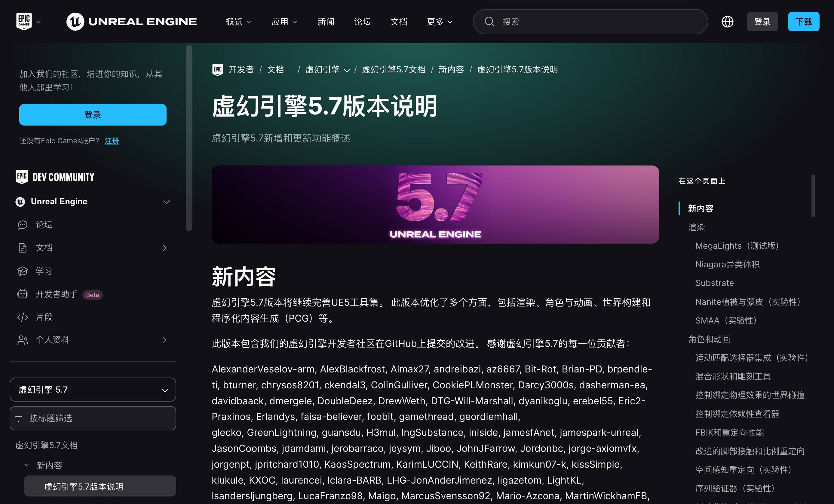Open the 更多 top menu

(x=439, y=22)
